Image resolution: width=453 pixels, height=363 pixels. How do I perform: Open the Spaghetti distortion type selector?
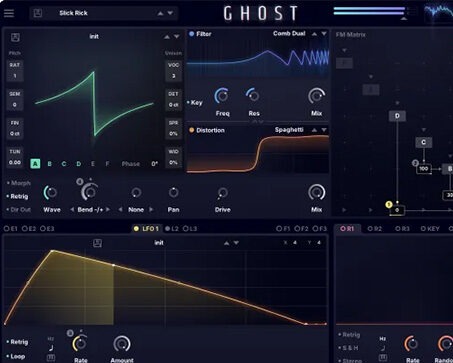(289, 130)
